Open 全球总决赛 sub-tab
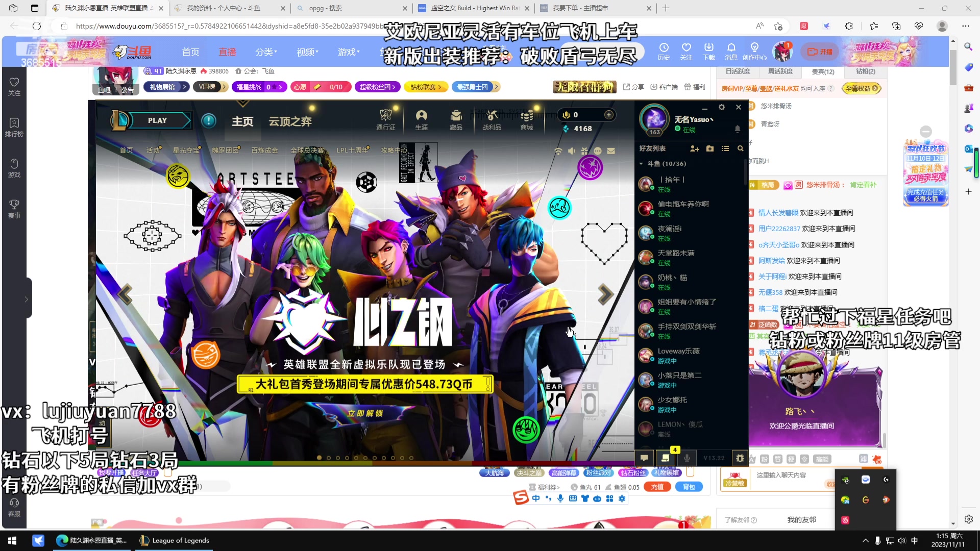Viewport: 980px width, 551px height. click(x=307, y=150)
